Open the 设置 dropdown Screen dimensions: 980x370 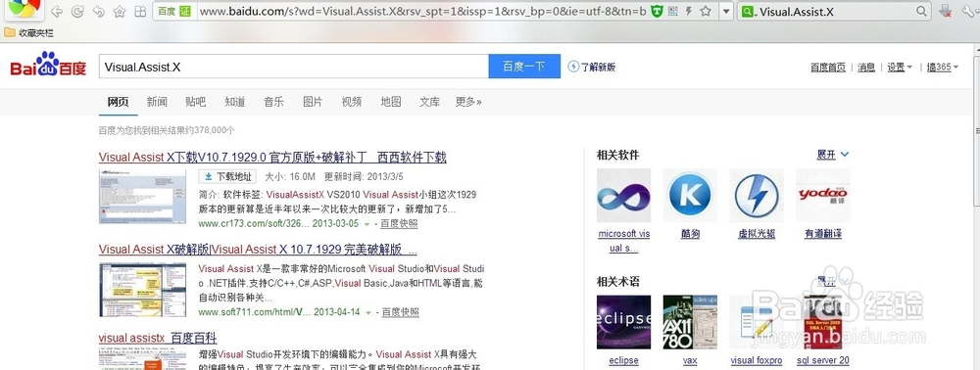click(900, 68)
